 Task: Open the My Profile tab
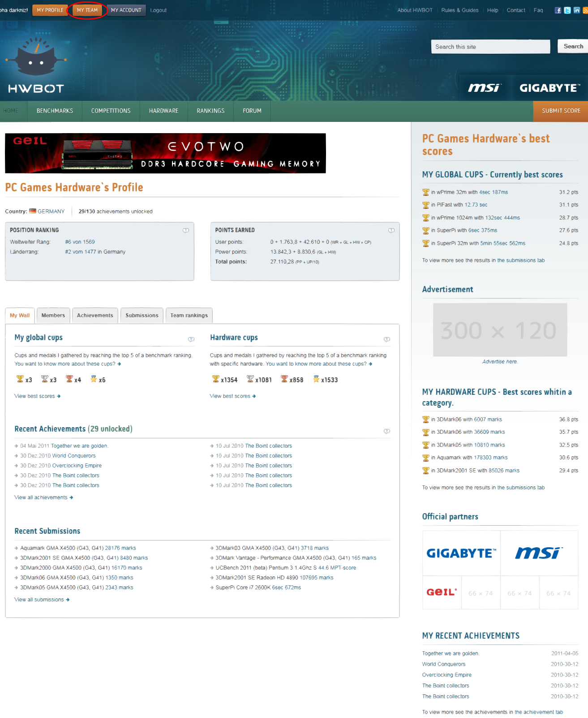point(50,10)
